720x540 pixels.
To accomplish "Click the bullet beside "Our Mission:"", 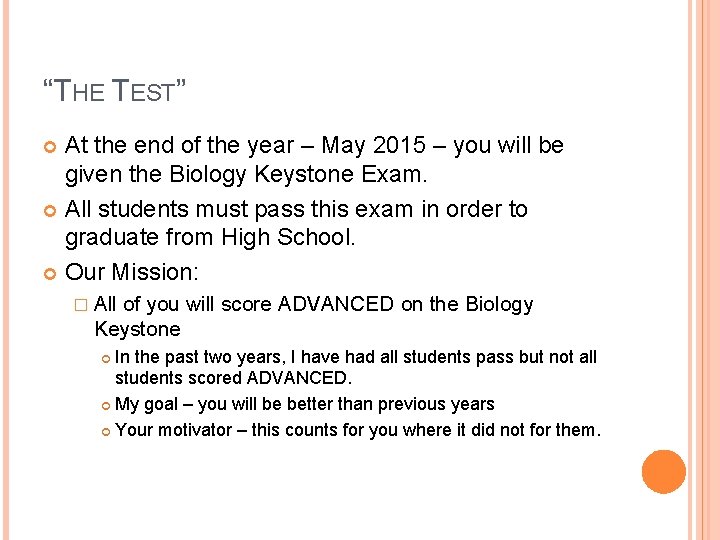I will (50, 274).
